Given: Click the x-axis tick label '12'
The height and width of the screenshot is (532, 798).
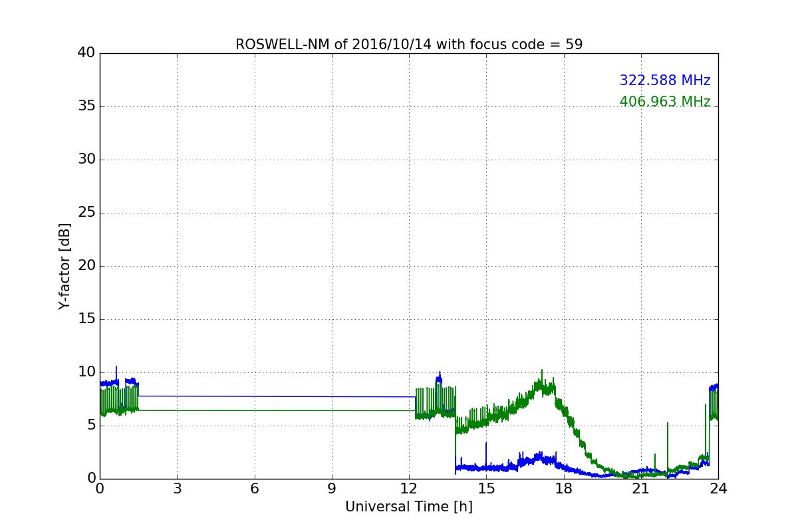Looking at the screenshot, I should click(x=409, y=489).
